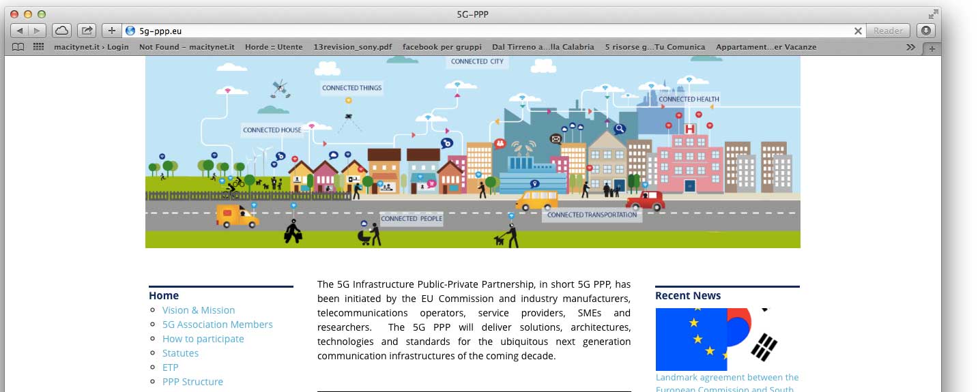
Task: Click the person pushing stroller icon
Action: (369, 234)
